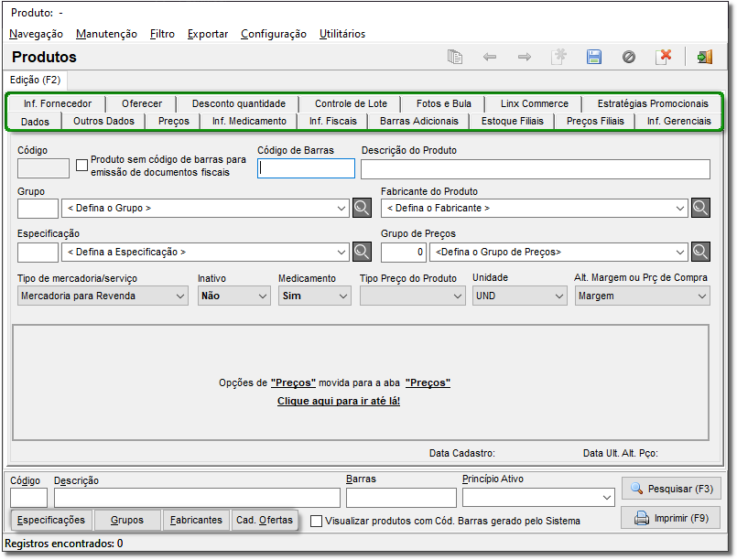737x560 pixels.
Task: Select the Controle de Lote tab
Action: coord(351,103)
